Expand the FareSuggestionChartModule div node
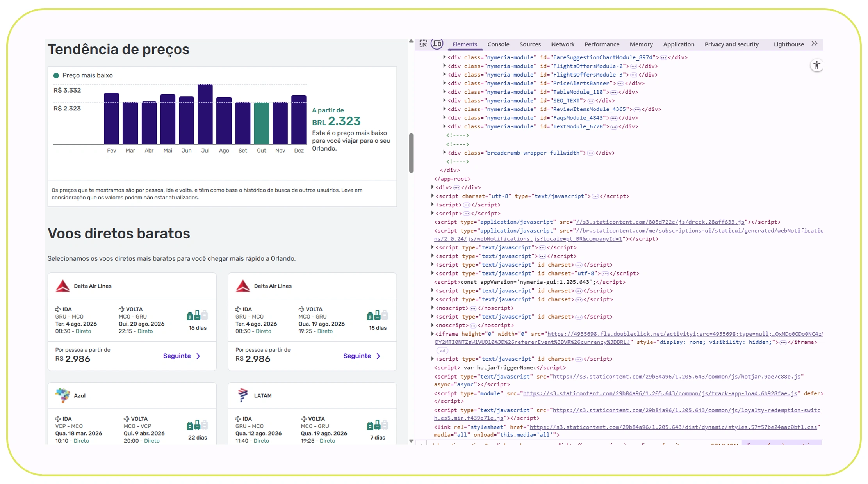 coord(444,57)
